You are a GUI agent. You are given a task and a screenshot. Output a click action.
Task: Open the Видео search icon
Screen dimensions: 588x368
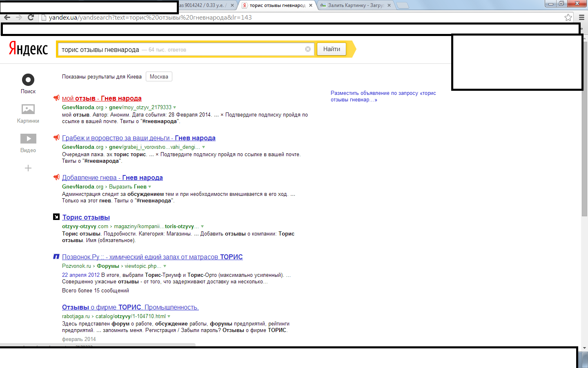(x=28, y=139)
